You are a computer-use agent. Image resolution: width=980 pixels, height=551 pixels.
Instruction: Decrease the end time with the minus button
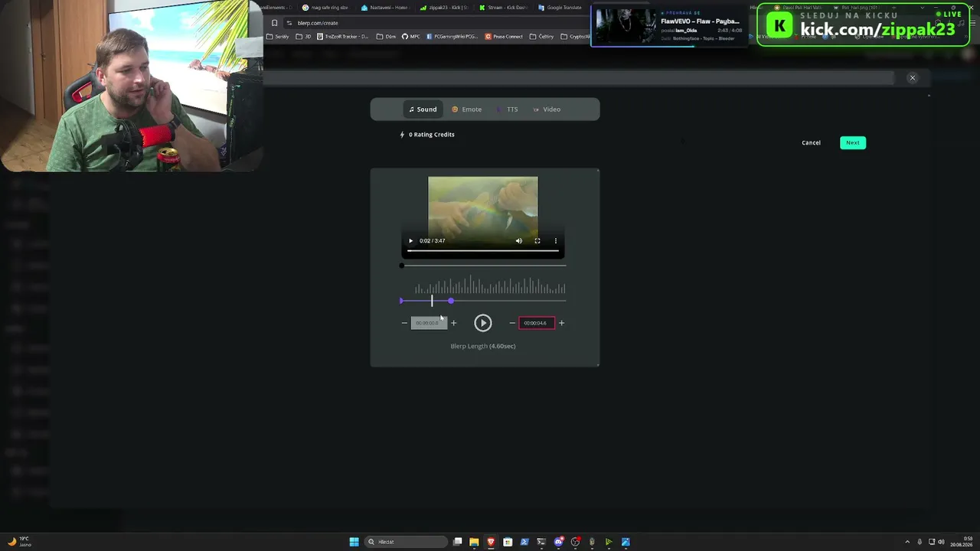tap(512, 323)
